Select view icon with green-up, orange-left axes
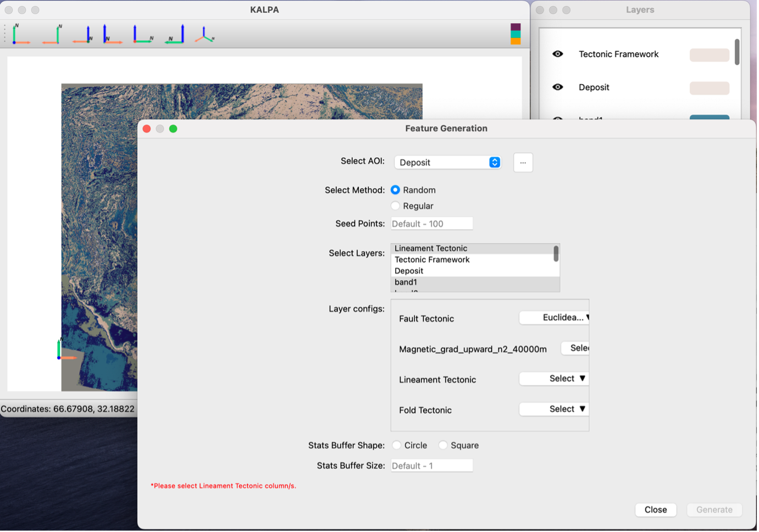This screenshot has height=532, width=759. (52, 34)
